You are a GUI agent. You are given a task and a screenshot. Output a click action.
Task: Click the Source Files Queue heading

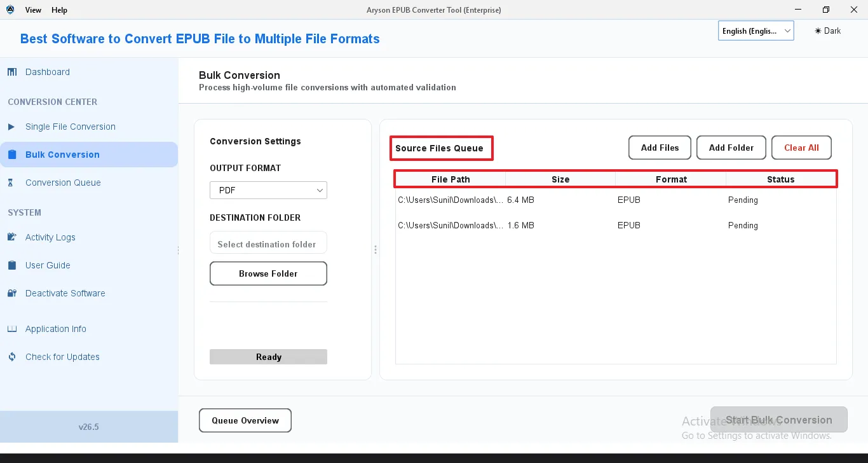tap(439, 148)
